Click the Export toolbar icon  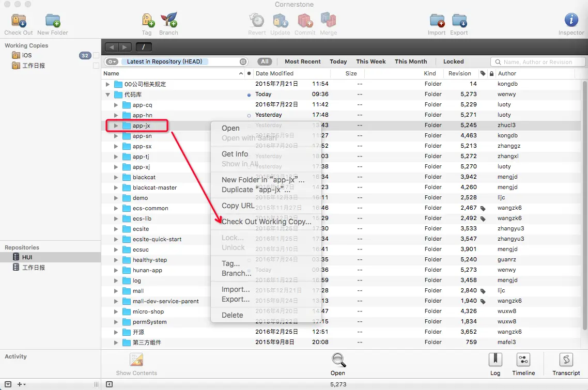point(459,21)
